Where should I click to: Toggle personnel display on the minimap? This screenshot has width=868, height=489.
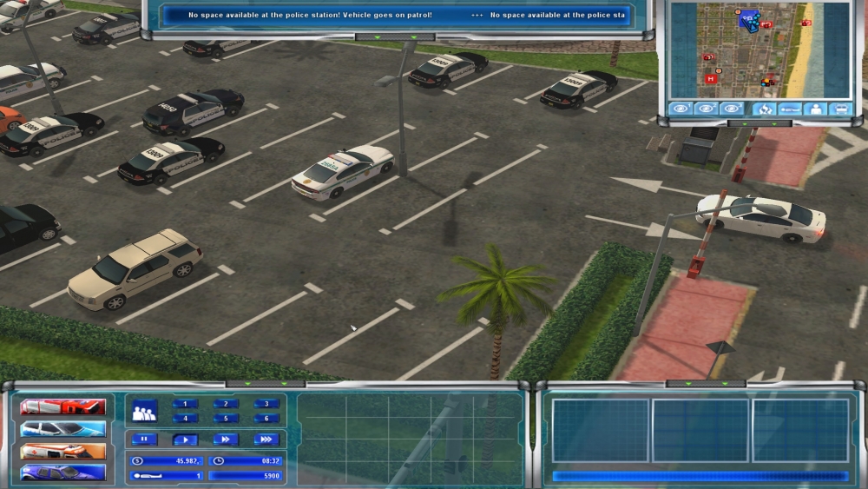click(x=816, y=109)
